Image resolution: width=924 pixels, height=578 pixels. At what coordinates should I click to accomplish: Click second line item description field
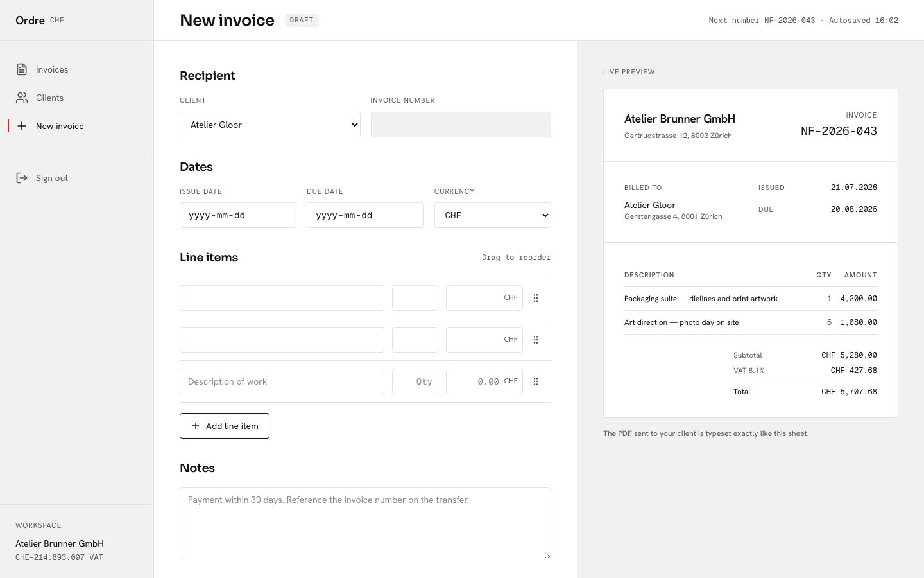pyautogui.click(x=282, y=340)
